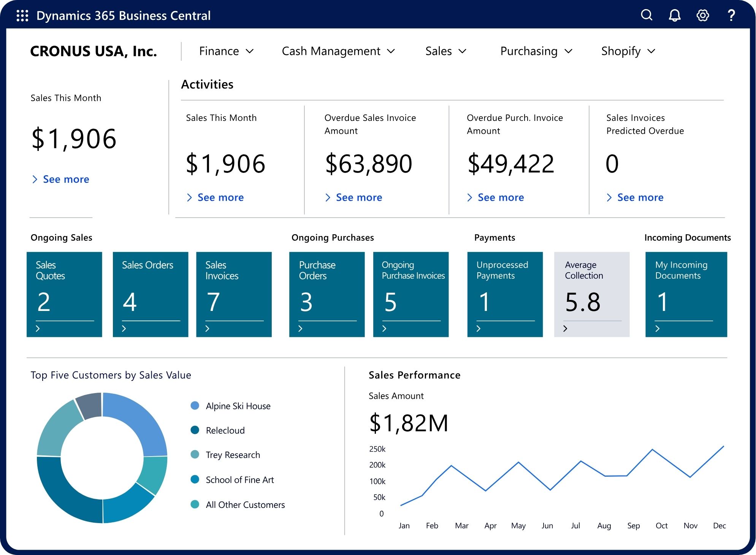Click School of Fine Art legend dot
Screen dimensions: 756x555
click(195, 479)
